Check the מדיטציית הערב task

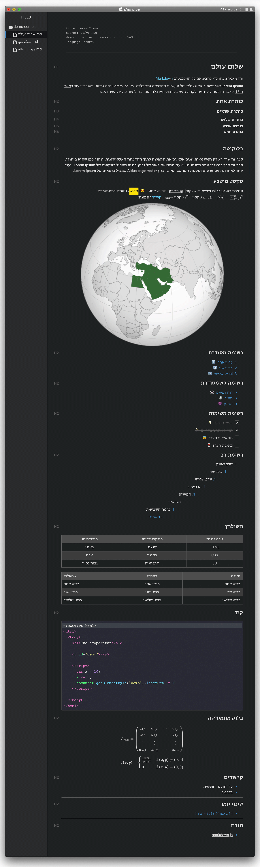click(x=237, y=438)
